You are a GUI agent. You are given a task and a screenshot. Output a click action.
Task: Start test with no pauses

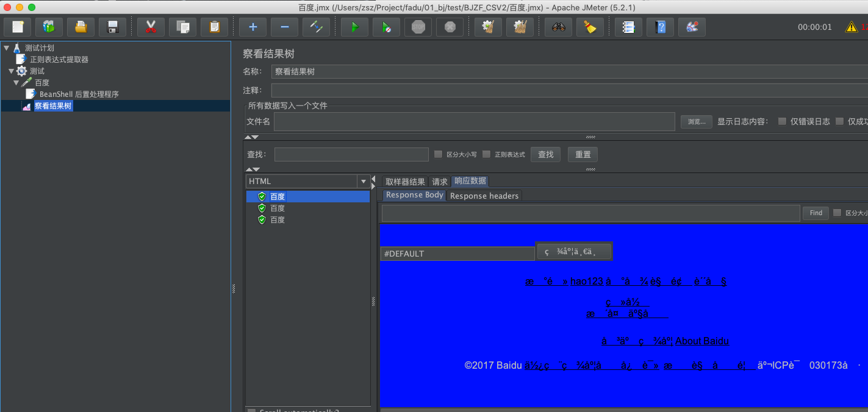tap(386, 27)
